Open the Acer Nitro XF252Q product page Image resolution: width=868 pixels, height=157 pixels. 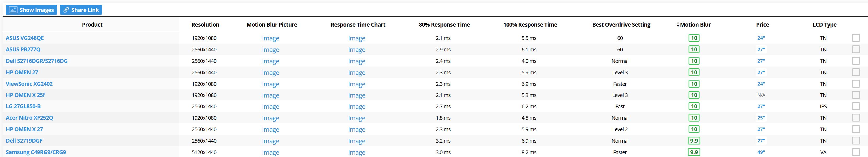[29, 118]
